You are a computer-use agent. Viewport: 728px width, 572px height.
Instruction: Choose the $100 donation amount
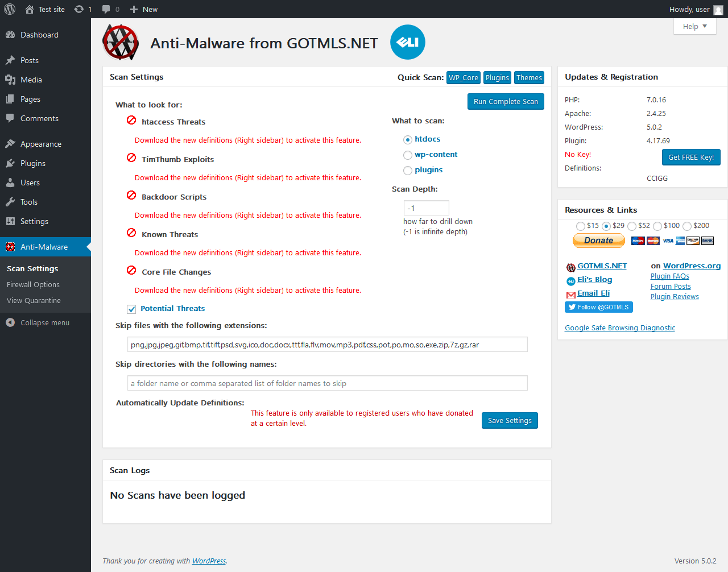click(x=657, y=226)
